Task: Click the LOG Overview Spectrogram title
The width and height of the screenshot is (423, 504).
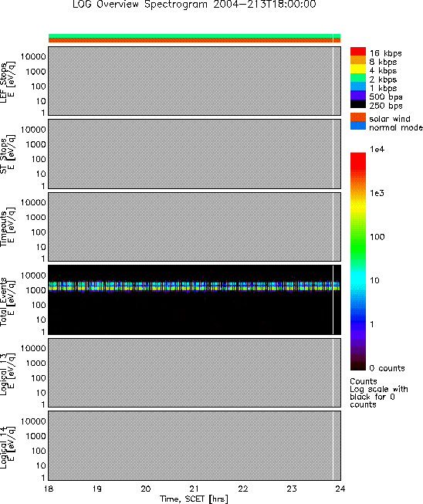Action: pyautogui.click(x=195, y=5)
